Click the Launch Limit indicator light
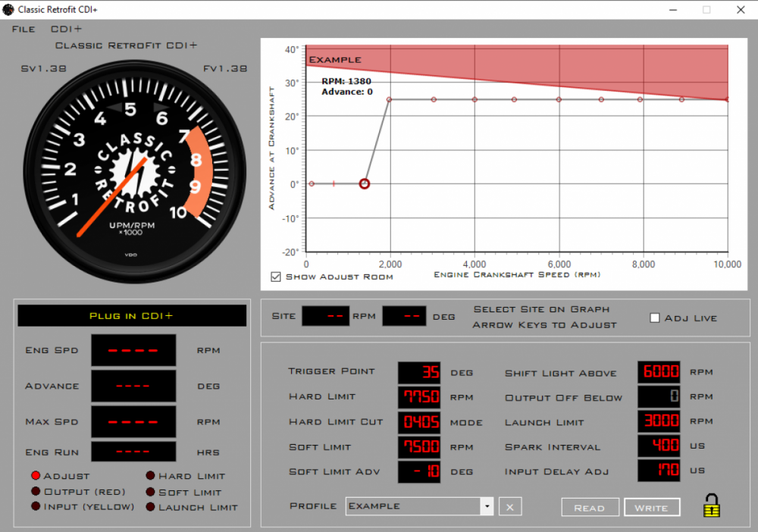Screen dimensions: 758x532 pos(150,507)
